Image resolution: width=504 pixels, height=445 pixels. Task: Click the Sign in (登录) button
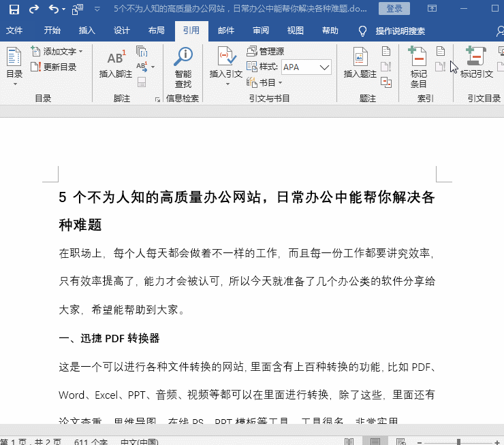coord(394,9)
